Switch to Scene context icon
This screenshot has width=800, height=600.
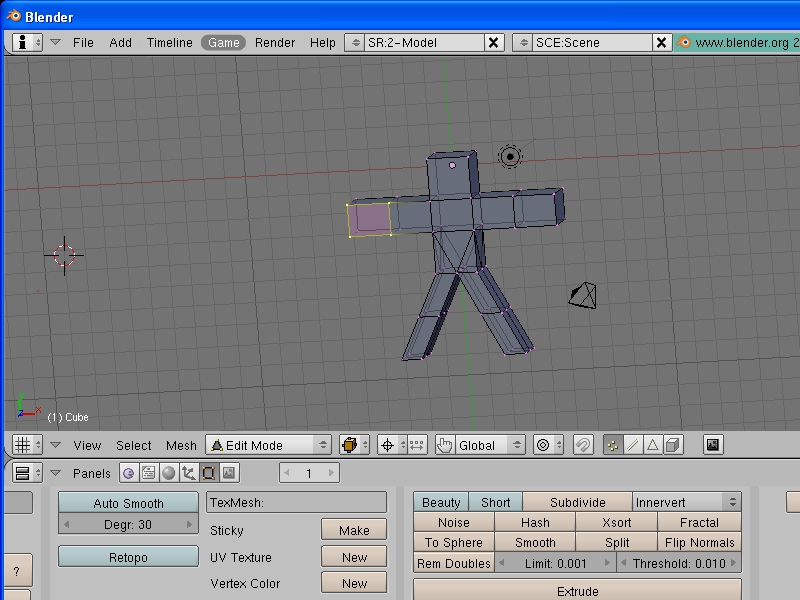pos(229,473)
